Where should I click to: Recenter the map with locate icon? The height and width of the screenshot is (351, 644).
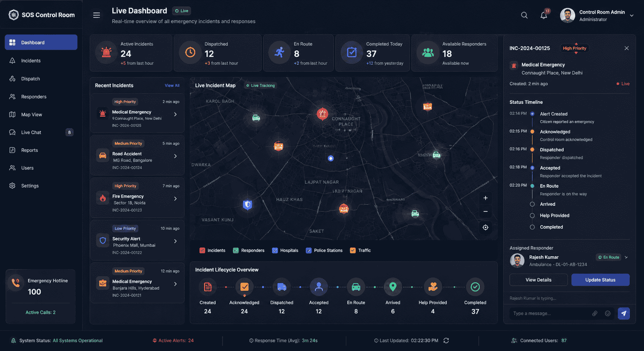coord(485,227)
